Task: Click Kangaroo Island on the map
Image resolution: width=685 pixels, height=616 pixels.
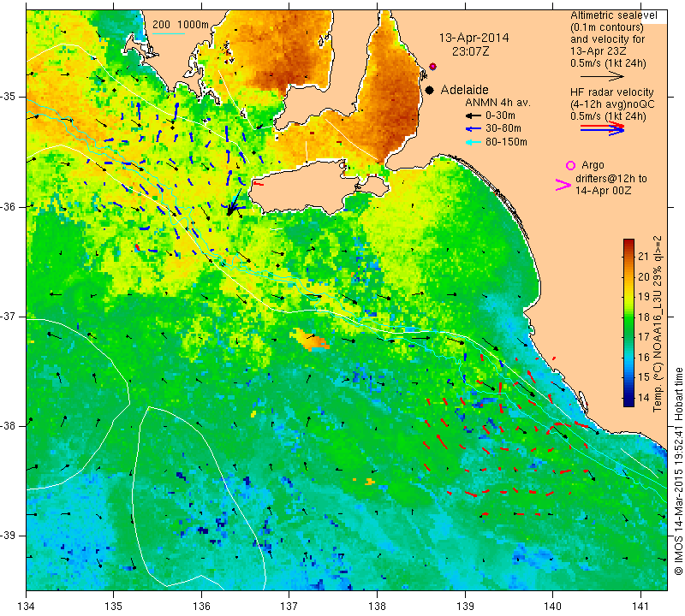Action: (306, 187)
